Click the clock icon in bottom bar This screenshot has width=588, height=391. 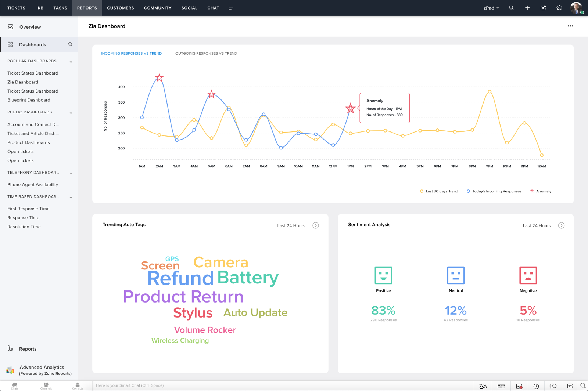pyautogui.click(x=536, y=386)
